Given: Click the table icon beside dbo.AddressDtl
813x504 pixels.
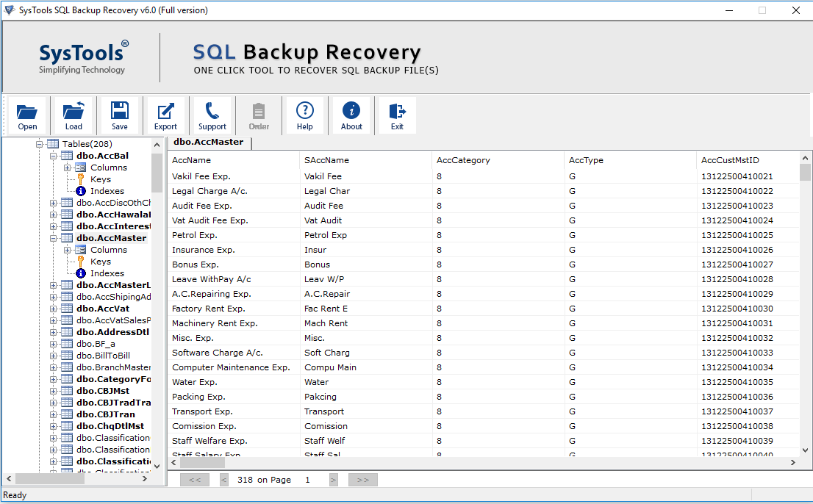Looking at the screenshot, I should click(67, 332).
